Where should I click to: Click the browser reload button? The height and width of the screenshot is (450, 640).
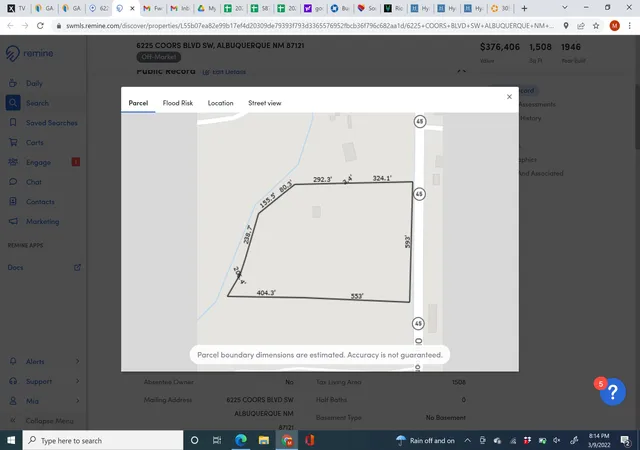(x=40, y=26)
